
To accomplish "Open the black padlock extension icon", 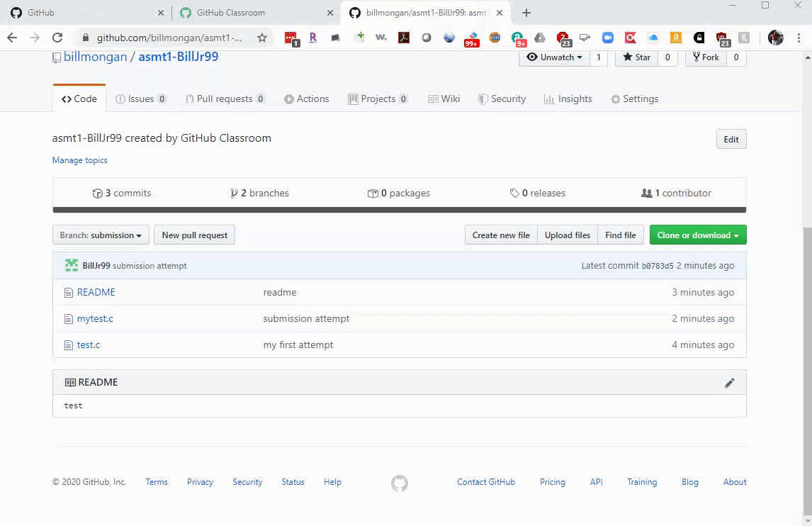I will pyautogui.click(x=699, y=38).
